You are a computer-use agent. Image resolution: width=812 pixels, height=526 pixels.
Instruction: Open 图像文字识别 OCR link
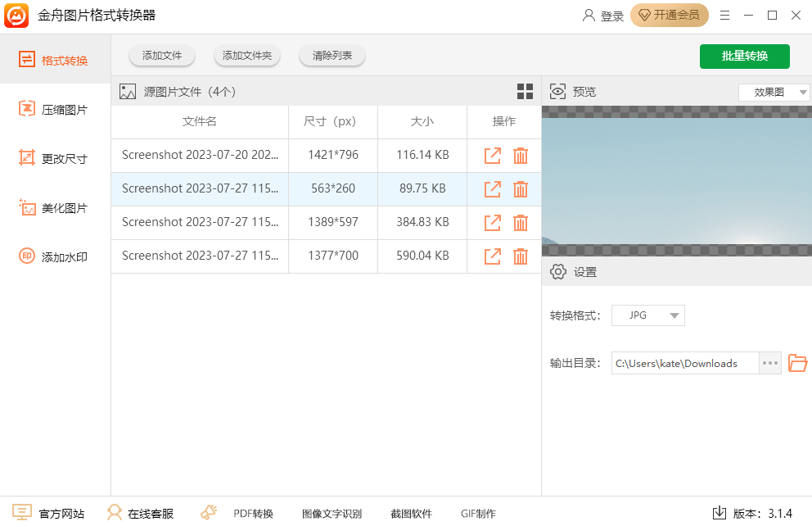click(x=332, y=514)
